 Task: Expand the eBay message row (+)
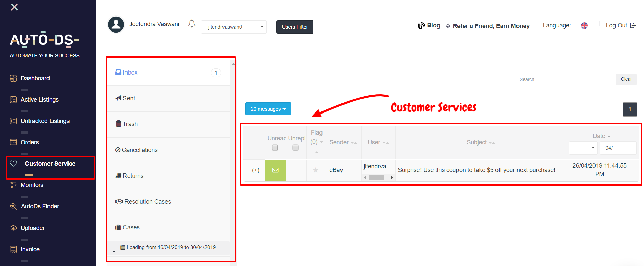256,170
